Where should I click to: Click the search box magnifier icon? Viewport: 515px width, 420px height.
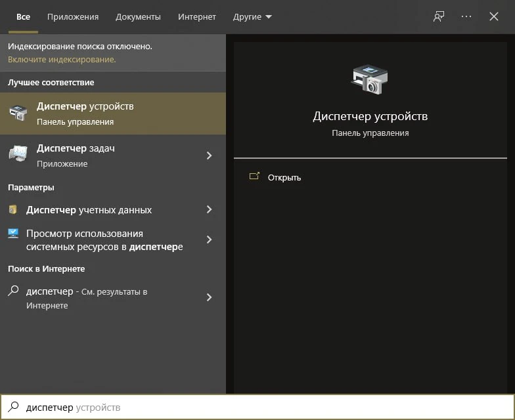point(13,407)
